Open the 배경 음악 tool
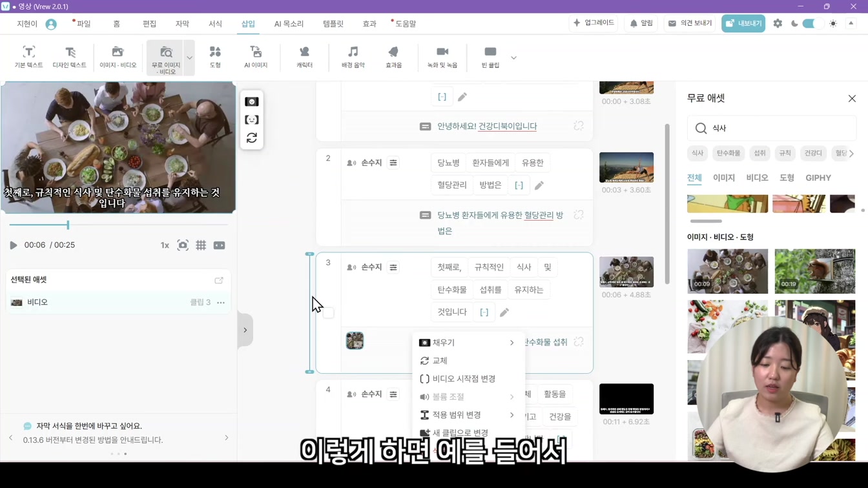868x488 pixels. (353, 57)
